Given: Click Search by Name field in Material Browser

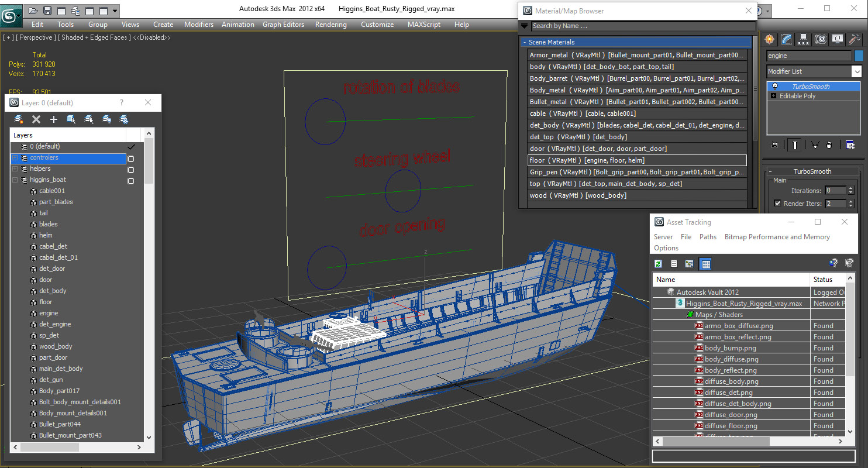Looking at the screenshot, I should [643, 26].
